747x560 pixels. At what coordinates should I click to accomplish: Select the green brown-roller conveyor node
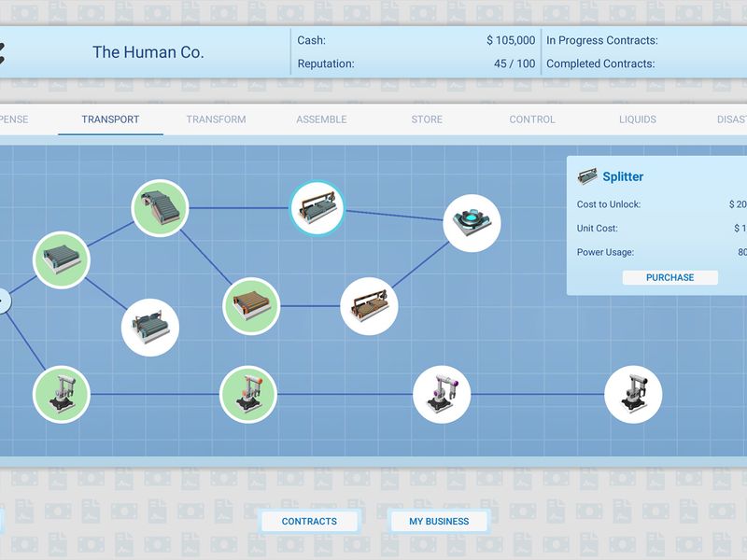click(x=251, y=306)
